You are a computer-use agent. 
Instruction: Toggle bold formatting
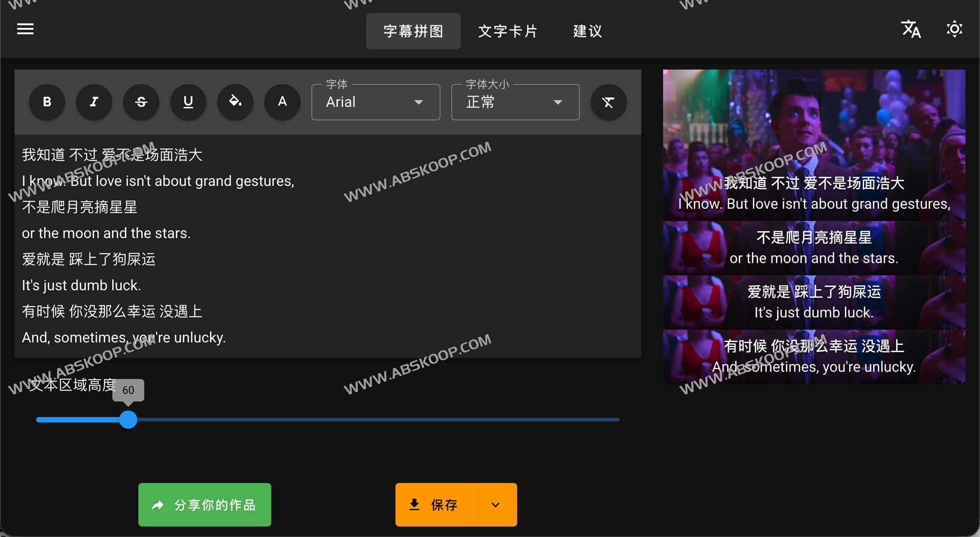coord(47,102)
